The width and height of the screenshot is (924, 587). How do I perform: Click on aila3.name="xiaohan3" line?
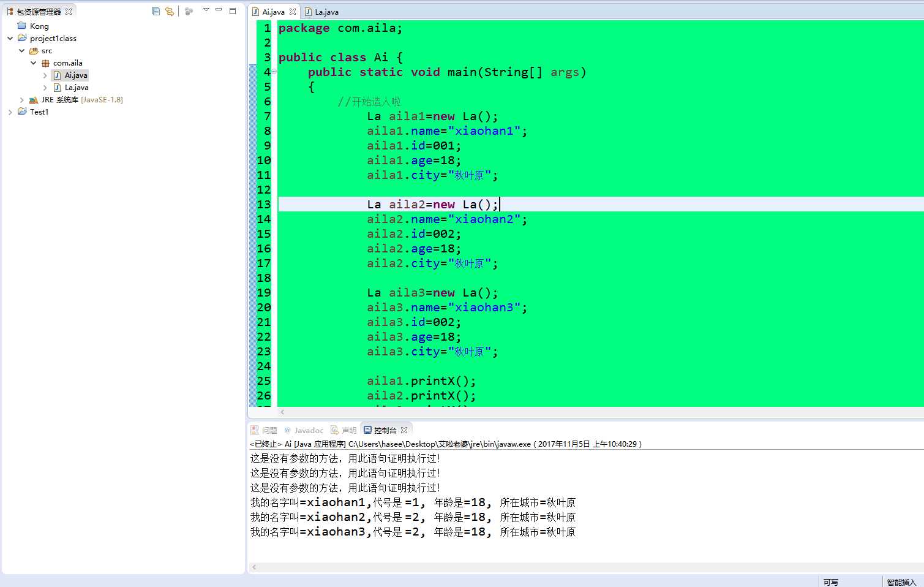(447, 307)
